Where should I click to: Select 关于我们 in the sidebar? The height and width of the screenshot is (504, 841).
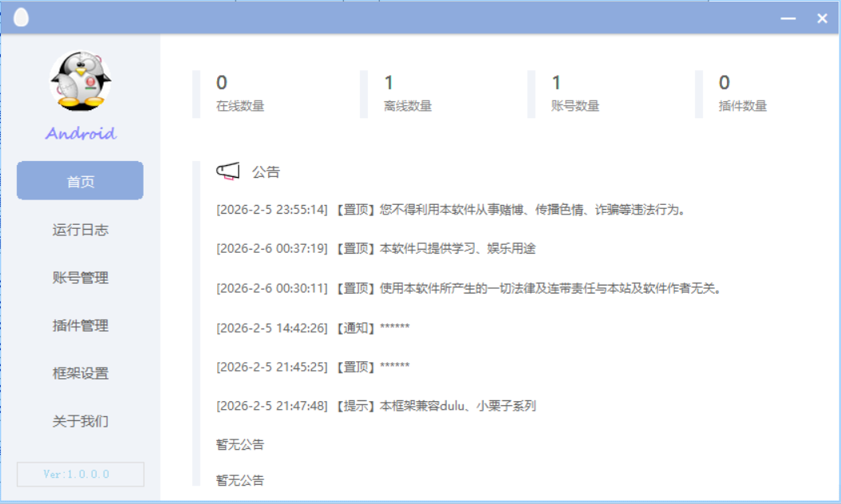click(x=80, y=421)
